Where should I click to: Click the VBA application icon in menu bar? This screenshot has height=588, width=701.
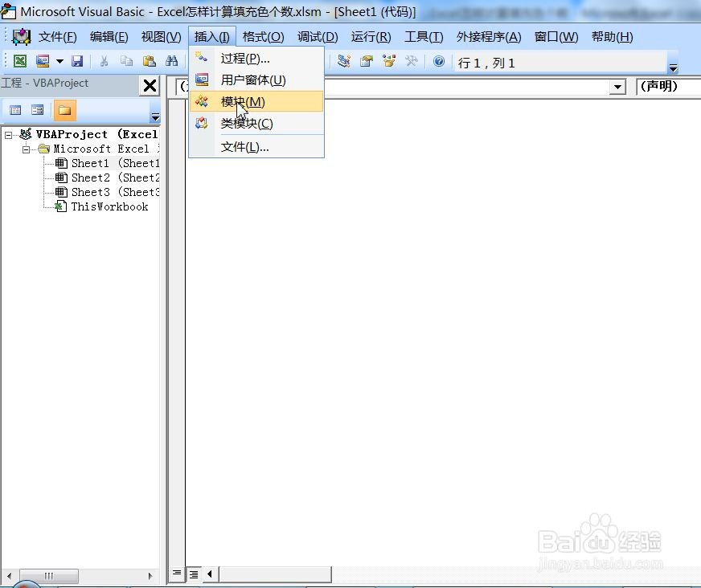click(21, 37)
